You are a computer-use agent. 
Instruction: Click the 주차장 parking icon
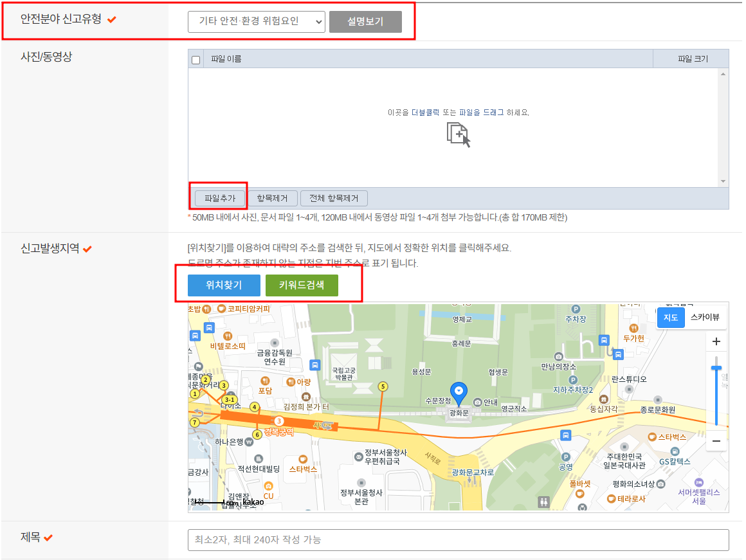[x=576, y=309]
